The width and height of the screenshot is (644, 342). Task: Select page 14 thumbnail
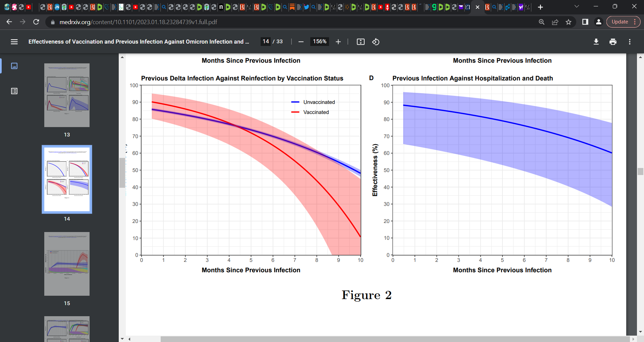click(67, 179)
